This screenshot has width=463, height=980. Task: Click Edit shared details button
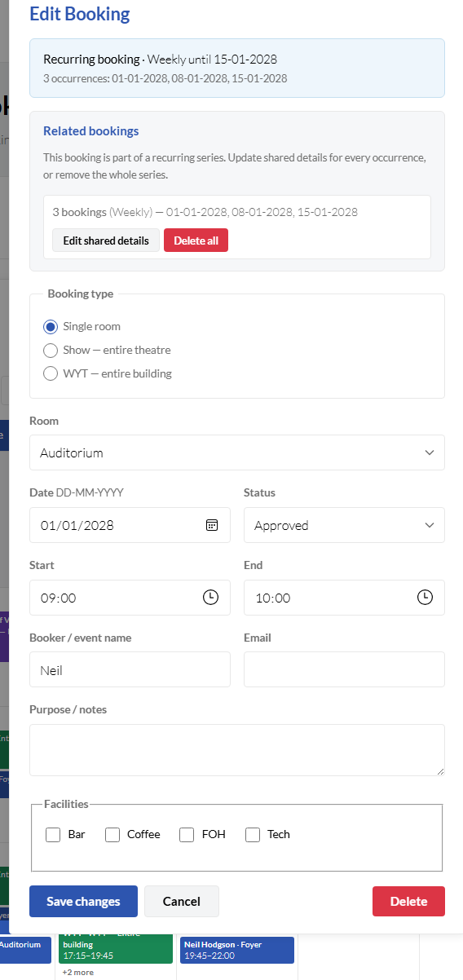tap(106, 241)
